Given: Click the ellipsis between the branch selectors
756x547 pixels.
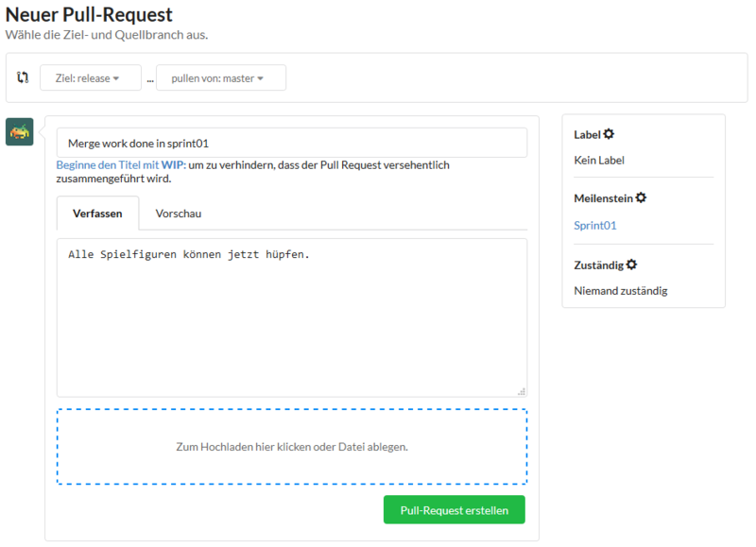Looking at the screenshot, I should pos(148,79).
